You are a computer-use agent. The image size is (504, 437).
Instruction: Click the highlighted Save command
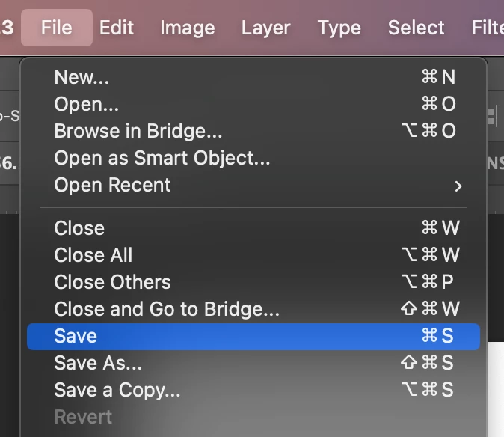tap(76, 336)
